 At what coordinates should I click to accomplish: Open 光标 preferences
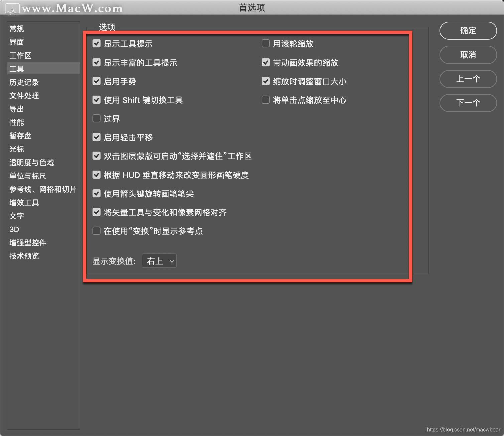43,149
